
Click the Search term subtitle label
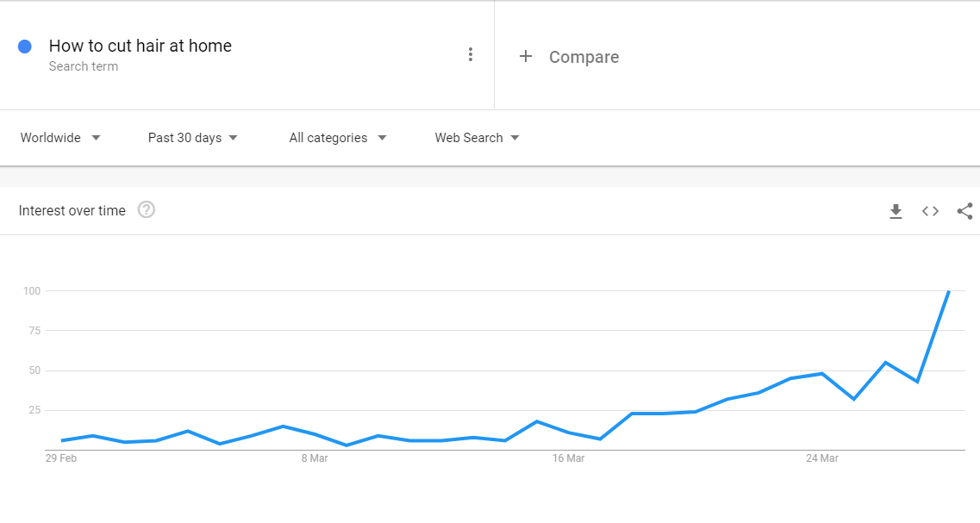(83, 66)
